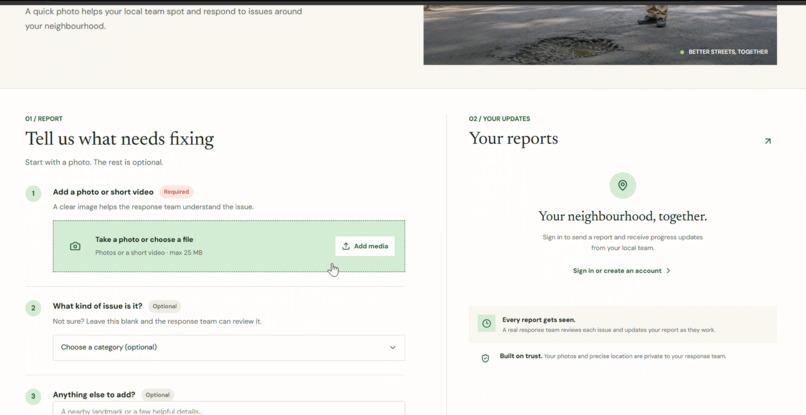Click the Your reports heading
806x415 pixels.
point(513,139)
